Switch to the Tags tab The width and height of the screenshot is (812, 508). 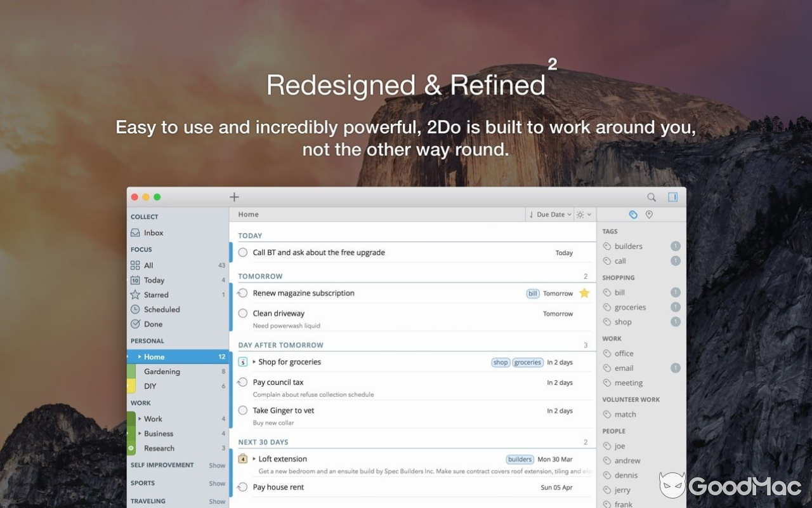point(632,214)
